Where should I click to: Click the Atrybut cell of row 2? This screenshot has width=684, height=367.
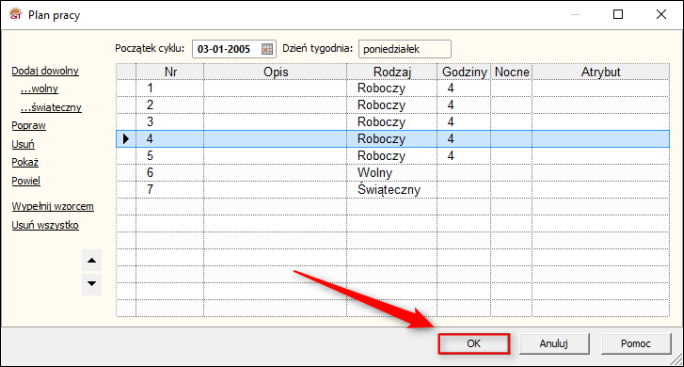(600, 105)
